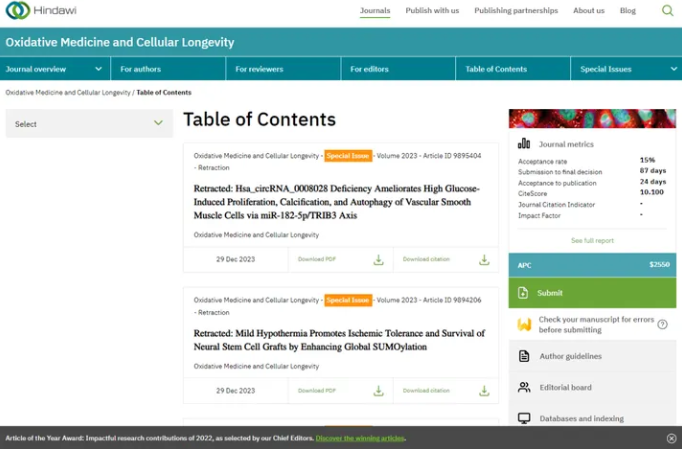Screen dimensions: 682x449
Task: Open the For reviewers tab
Action: click(x=283, y=69)
